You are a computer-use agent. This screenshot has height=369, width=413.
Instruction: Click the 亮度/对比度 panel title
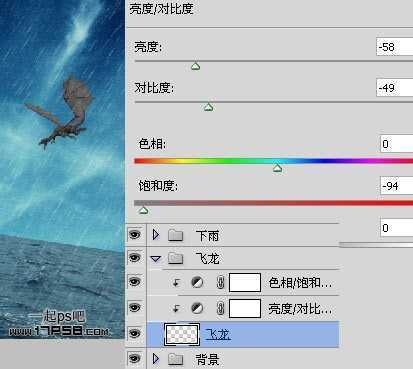coord(161,8)
